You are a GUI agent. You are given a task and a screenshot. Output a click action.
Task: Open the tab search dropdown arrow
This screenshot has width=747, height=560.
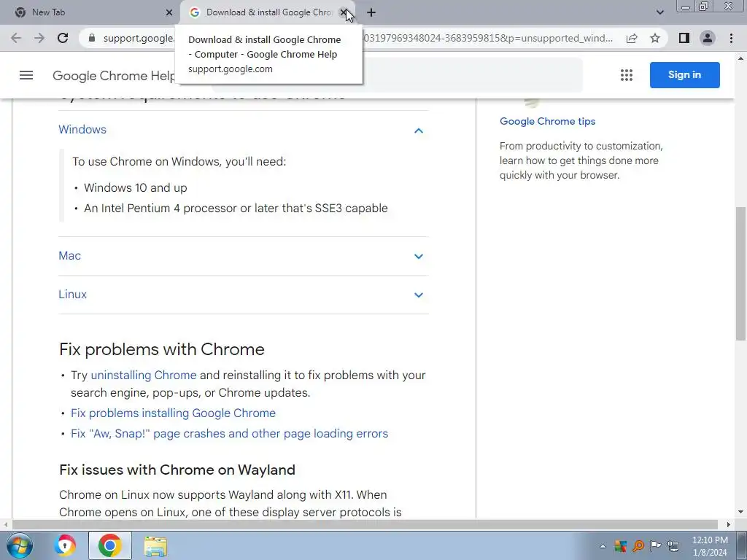[659, 12]
